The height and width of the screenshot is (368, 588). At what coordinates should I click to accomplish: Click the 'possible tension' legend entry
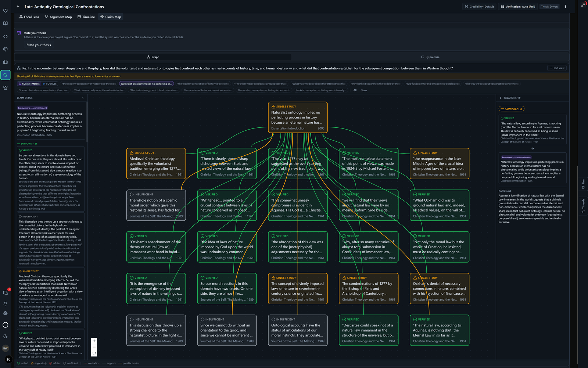[x=129, y=363]
